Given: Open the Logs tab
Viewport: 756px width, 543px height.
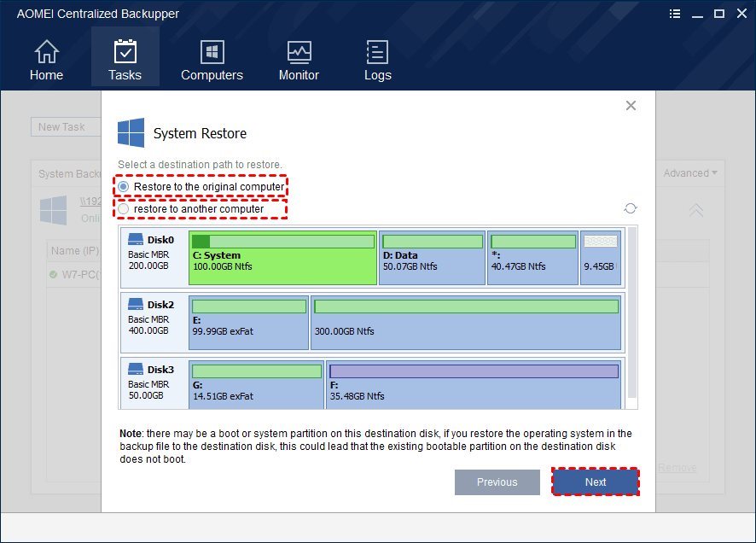Looking at the screenshot, I should coord(377,60).
